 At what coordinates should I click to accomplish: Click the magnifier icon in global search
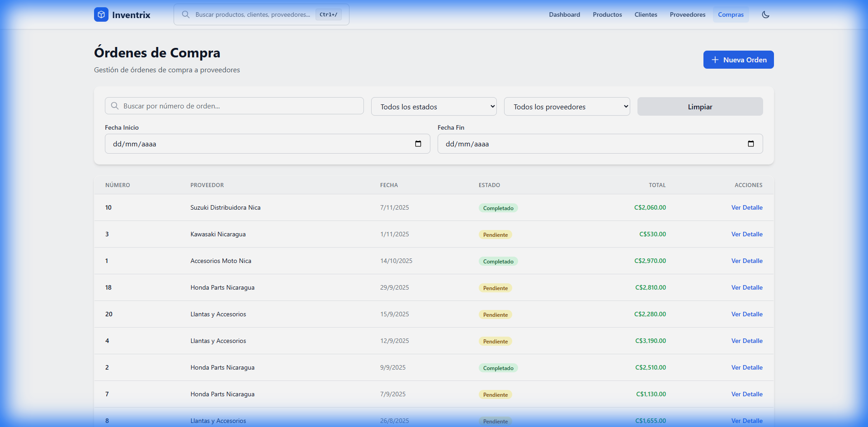coord(185,14)
